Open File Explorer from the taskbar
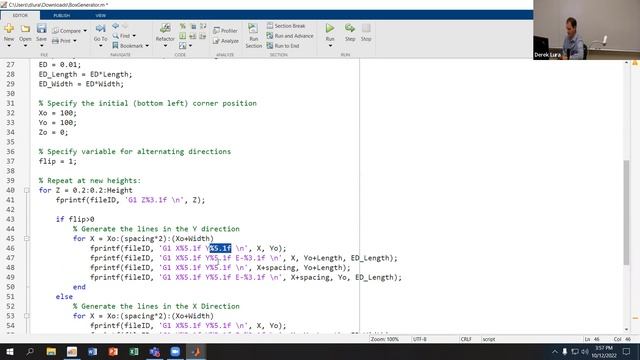The height and width of the screenshot is (360, 640). 51,351
